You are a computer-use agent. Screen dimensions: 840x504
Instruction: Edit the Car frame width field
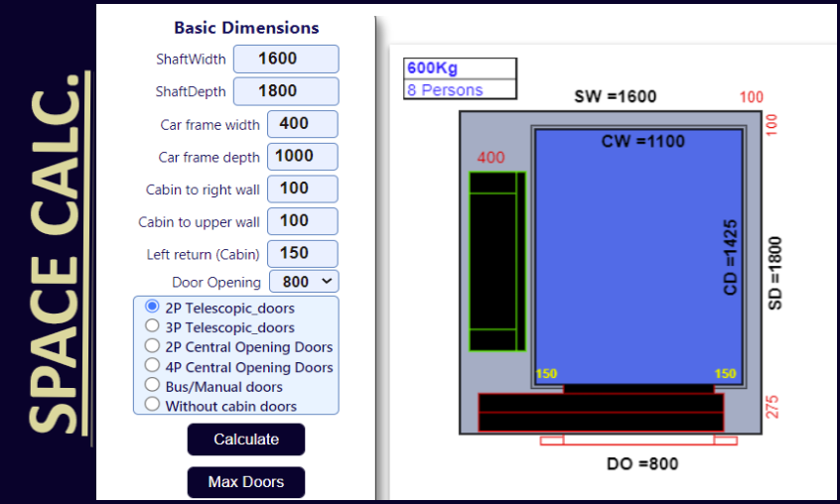[x=302, y=124]
